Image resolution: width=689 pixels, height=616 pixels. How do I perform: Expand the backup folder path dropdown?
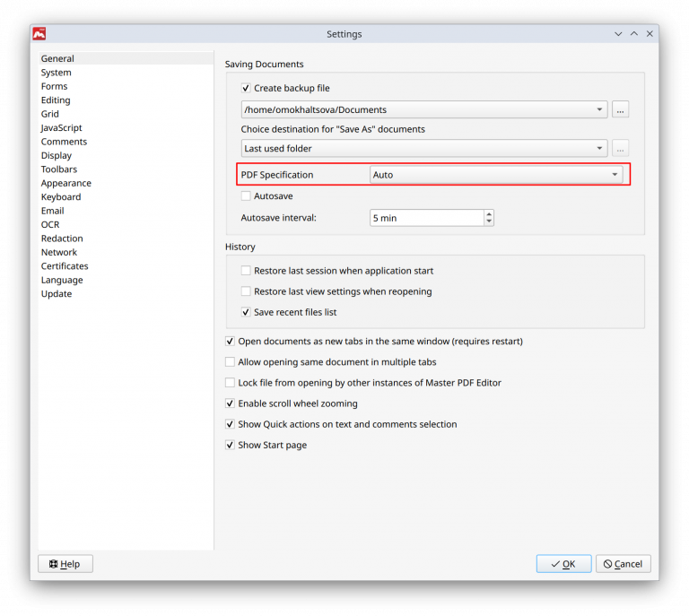600,110
